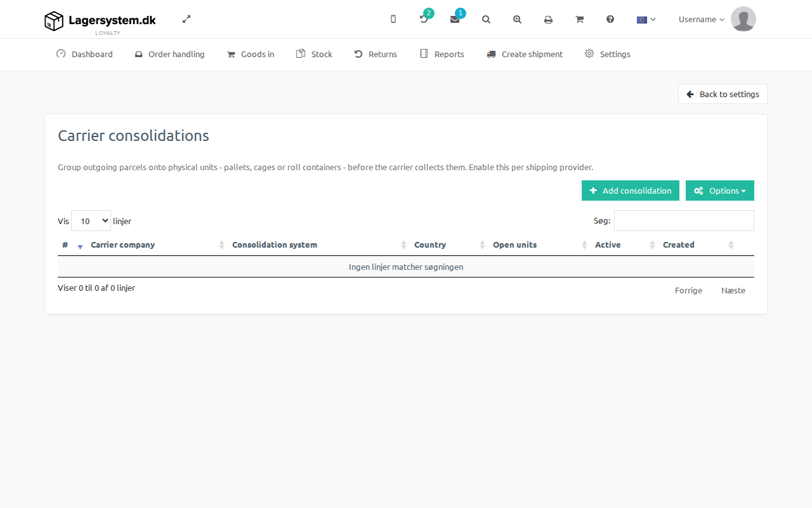Open the Returns menu item
This screenshot has height=508, width=812.
tap(376, 54)
